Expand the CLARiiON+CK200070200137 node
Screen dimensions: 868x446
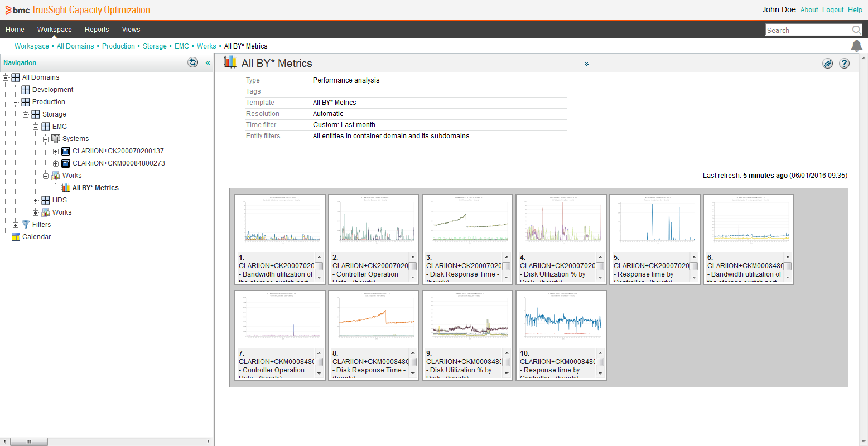[x=56, y=151]
